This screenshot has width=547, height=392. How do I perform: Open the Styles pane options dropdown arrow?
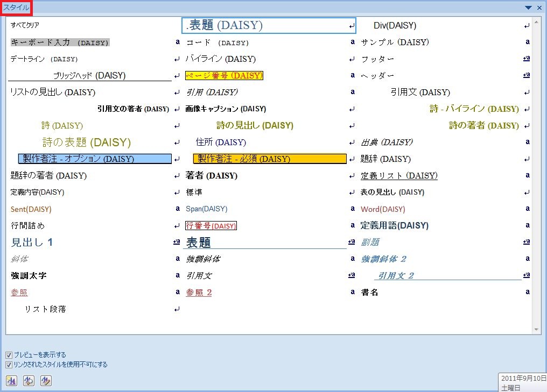click(x=528, y=8)
